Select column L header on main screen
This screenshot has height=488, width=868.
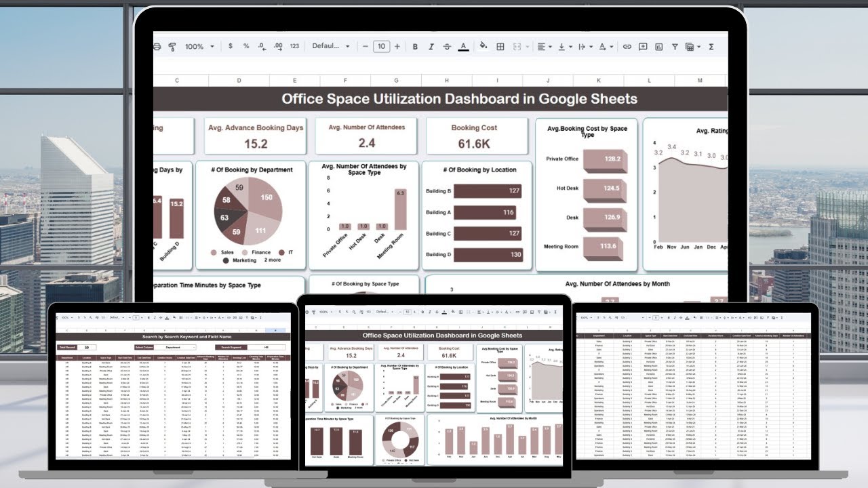click(648, 81)
